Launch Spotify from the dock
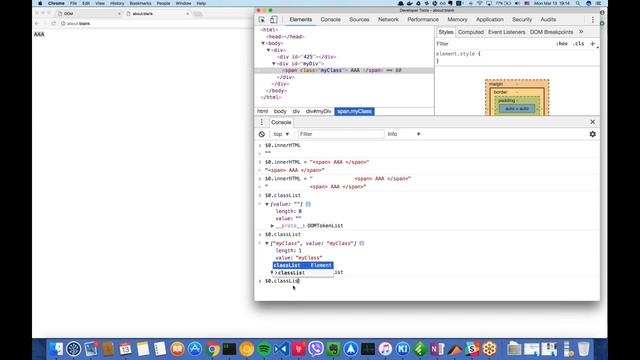This screenshot has width=640, height=360. pyautogui.click(x=264, y=349)
